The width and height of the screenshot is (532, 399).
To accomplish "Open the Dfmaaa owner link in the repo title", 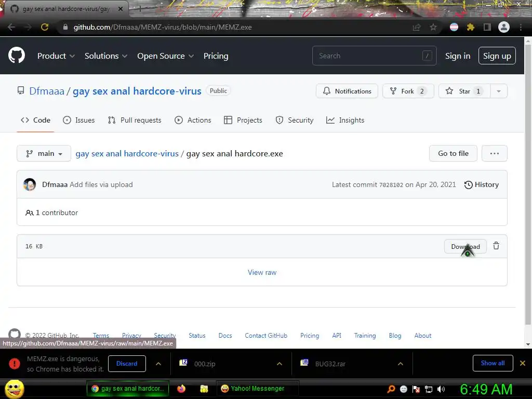I will pos(46,91).
